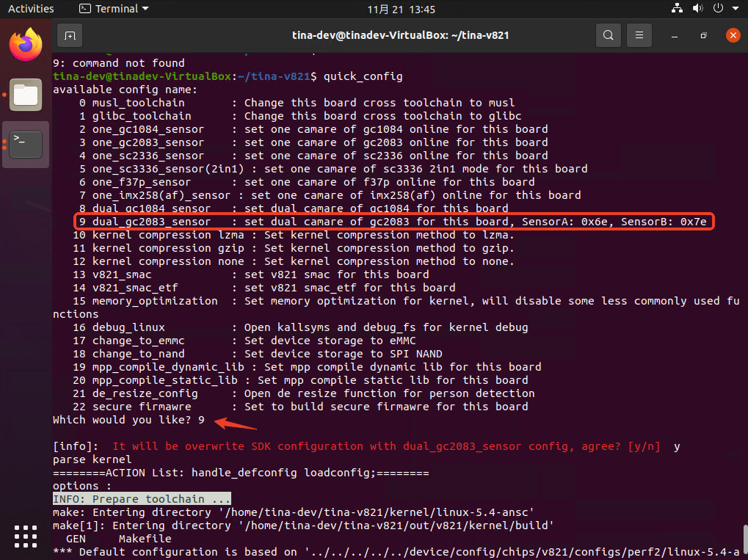This screenshot has height=560, width=748.
Task: Restore the terminal window size
Action: point(703,35)
